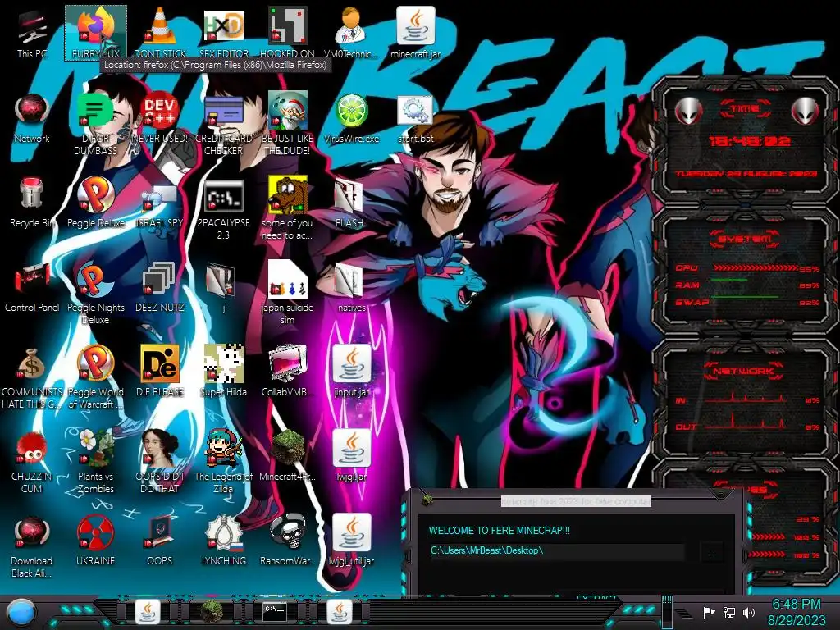
Task: Select the OOPS desktop shortcut
Action: coord(160,541)
